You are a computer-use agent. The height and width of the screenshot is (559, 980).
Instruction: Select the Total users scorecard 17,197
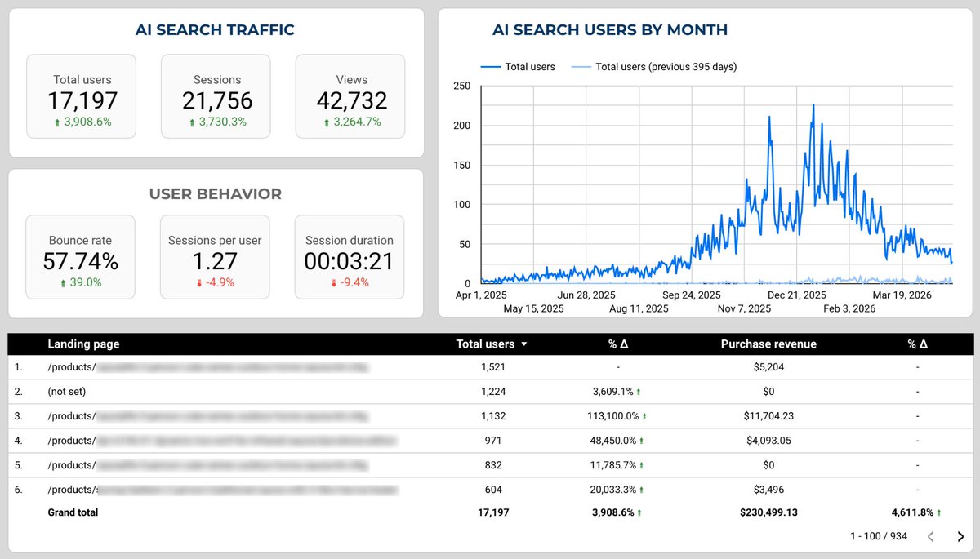pos(82,95)
